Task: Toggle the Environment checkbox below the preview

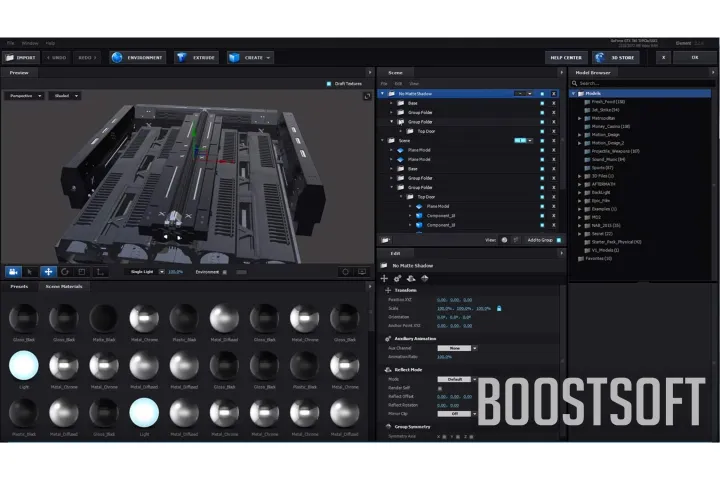Action: click(x=225, y=272)
